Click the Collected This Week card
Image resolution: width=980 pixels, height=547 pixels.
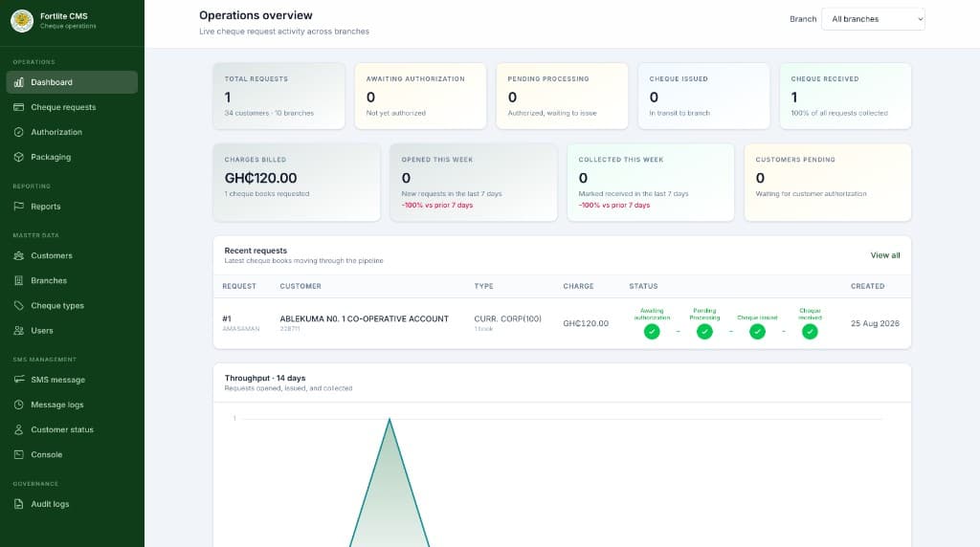pyautogui.click(x=651, y=183)
